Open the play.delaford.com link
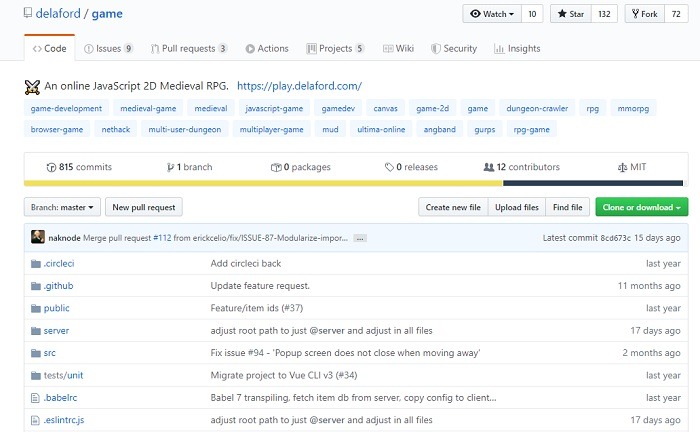The height and width of the screenshot is (432, 700). click(299, 86)
